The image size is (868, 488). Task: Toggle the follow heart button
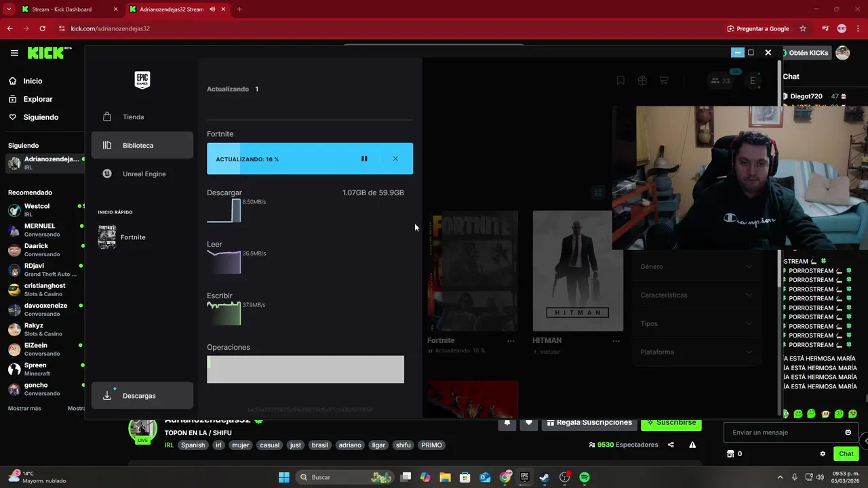click(x=529, y=422)
